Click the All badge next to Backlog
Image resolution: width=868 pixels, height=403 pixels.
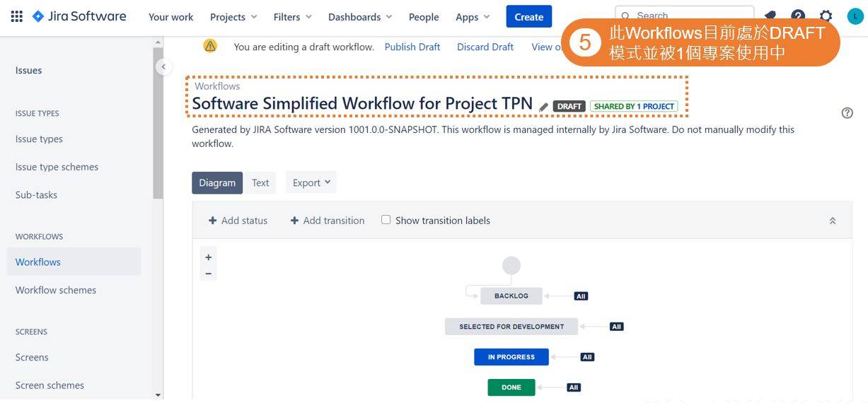coord(581,296)
